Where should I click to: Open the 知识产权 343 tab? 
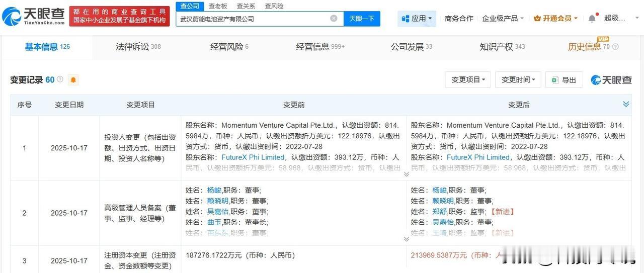coord(502,47)
